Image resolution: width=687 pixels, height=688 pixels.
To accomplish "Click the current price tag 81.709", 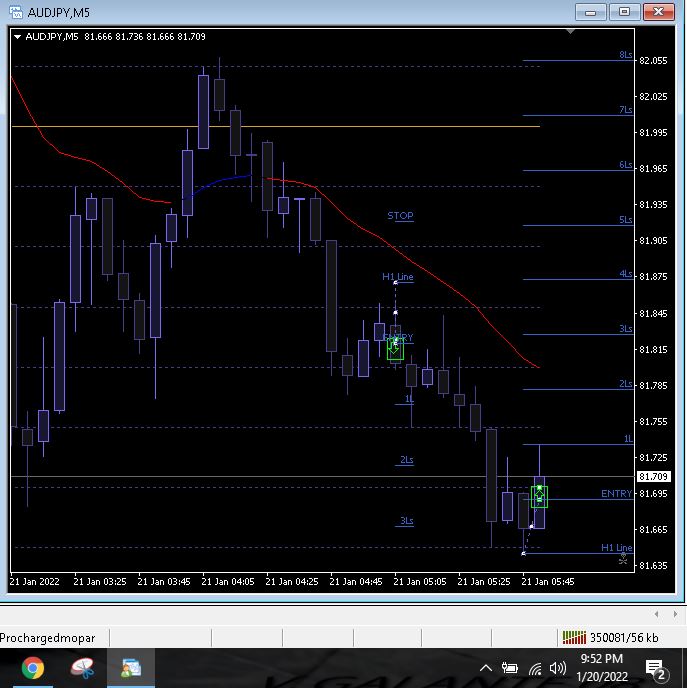I will click(x=653, y=476).
